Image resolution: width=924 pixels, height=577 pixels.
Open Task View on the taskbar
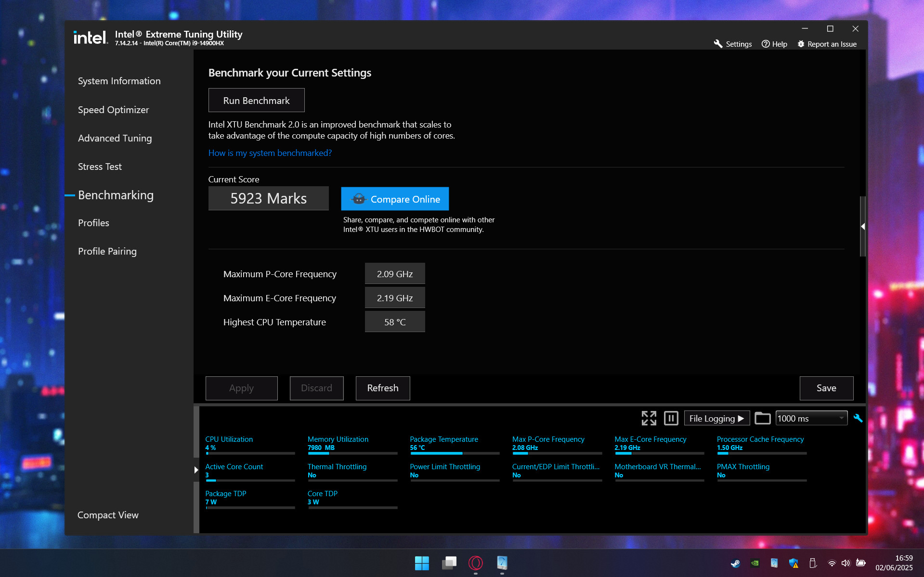[x=449, y=563]
